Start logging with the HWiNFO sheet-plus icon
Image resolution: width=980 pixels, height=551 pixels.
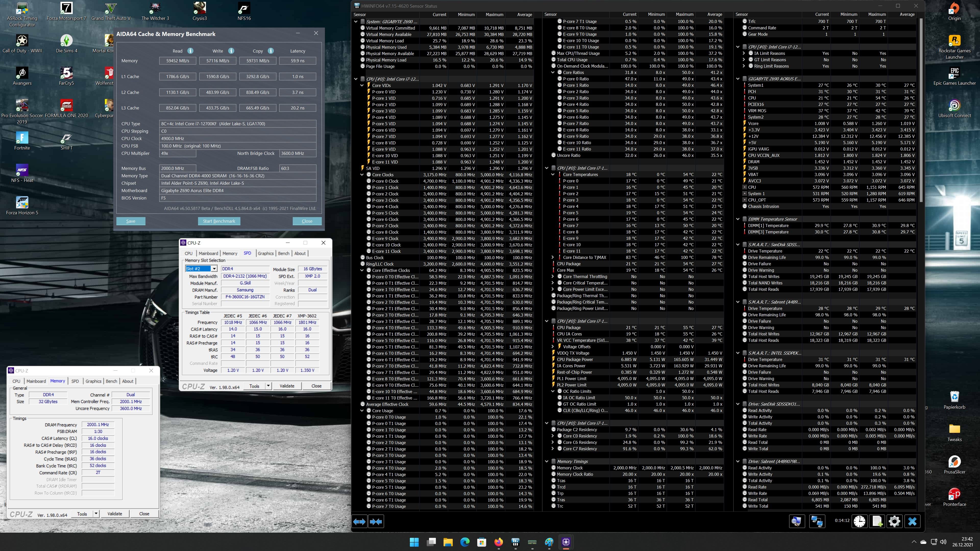(877, 521)
